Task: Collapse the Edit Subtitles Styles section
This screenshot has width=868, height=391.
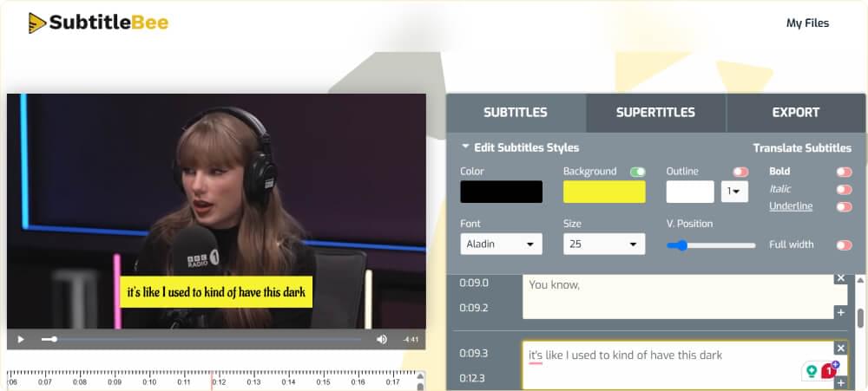Action: [520, 147]
